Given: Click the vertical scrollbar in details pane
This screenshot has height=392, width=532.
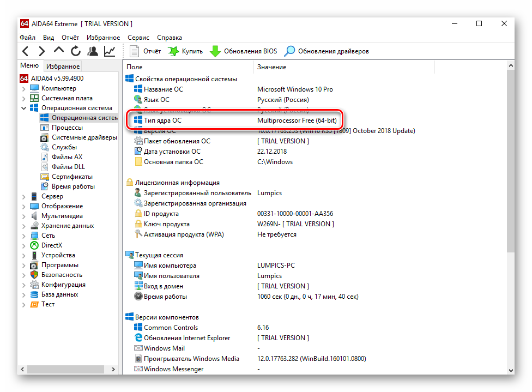Looking at the screenshot, I should click(510, 164).
